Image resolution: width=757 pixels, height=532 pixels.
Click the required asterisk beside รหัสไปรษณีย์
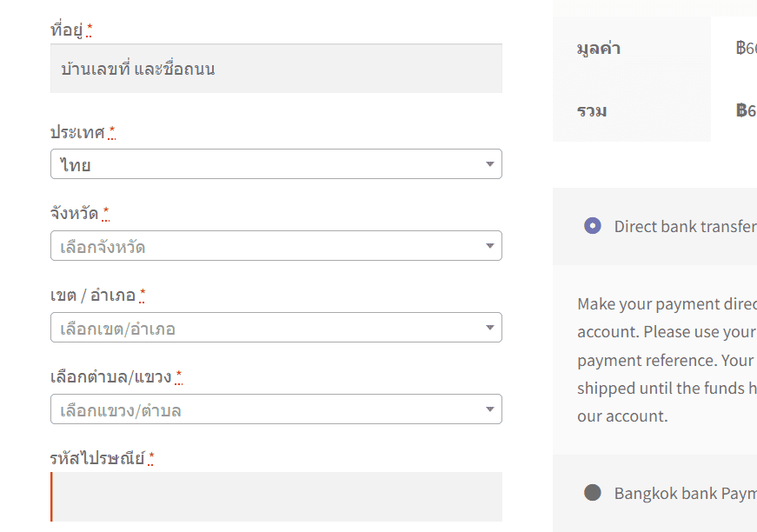pos(151,458)
